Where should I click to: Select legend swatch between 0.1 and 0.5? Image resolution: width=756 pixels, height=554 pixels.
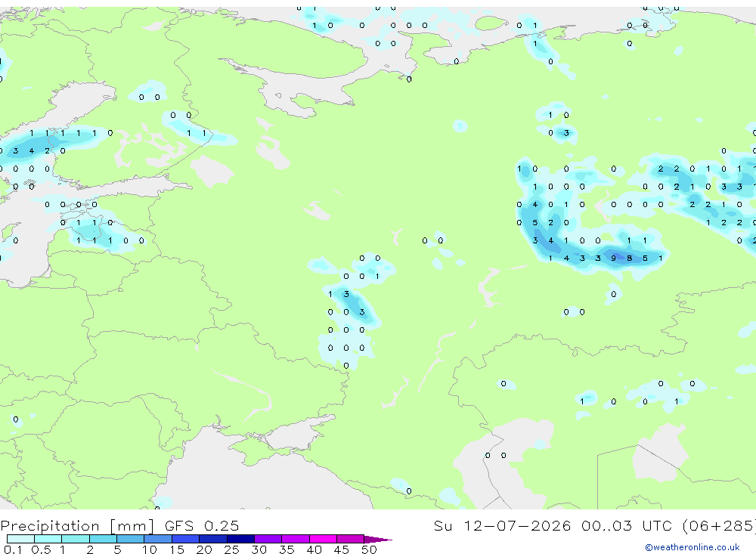pos(20,539)
